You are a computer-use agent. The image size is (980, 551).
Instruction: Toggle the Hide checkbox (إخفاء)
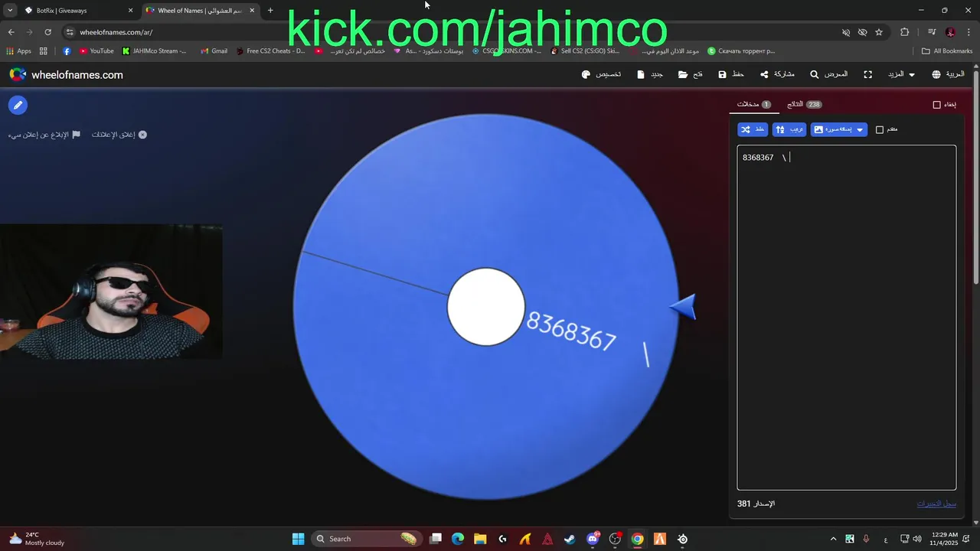(x=936, y=104)
